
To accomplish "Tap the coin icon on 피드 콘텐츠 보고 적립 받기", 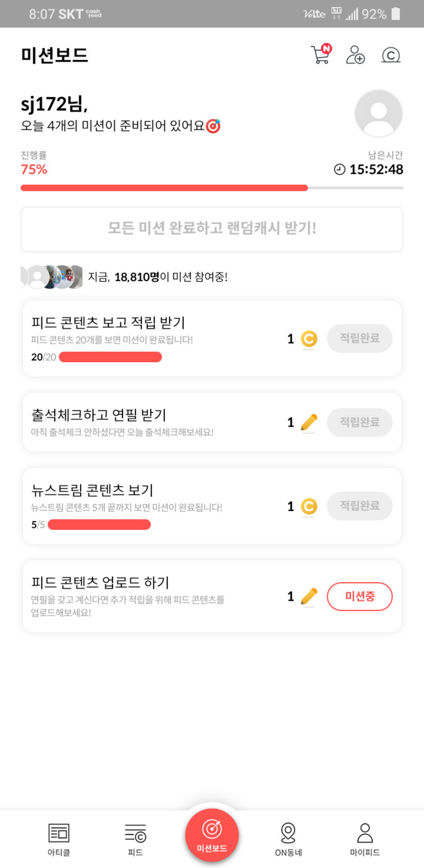I will pyautogui.click(x=309, y=339).
